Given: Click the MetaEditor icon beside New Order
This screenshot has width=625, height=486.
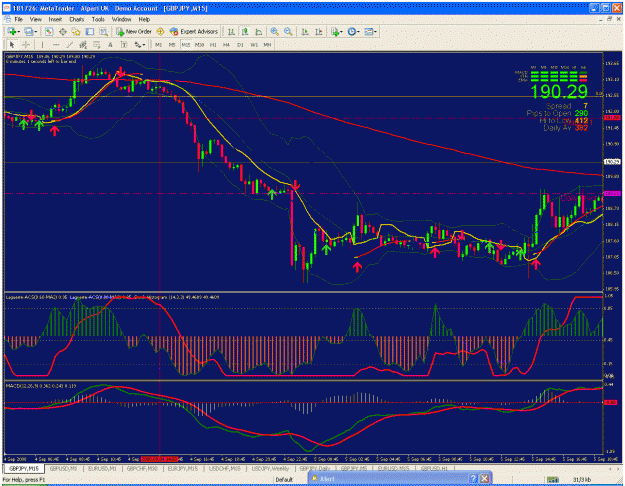Looking at the screenshot, I should click(160, 31).
